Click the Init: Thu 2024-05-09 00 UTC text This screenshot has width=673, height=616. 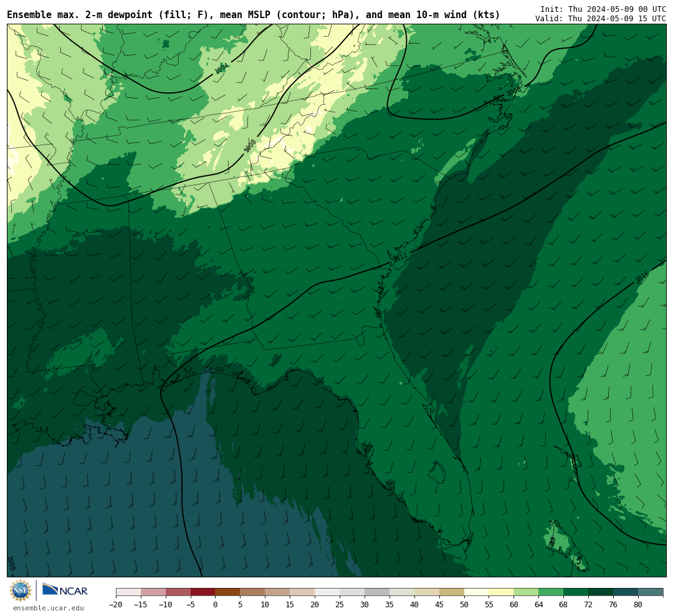603,9
